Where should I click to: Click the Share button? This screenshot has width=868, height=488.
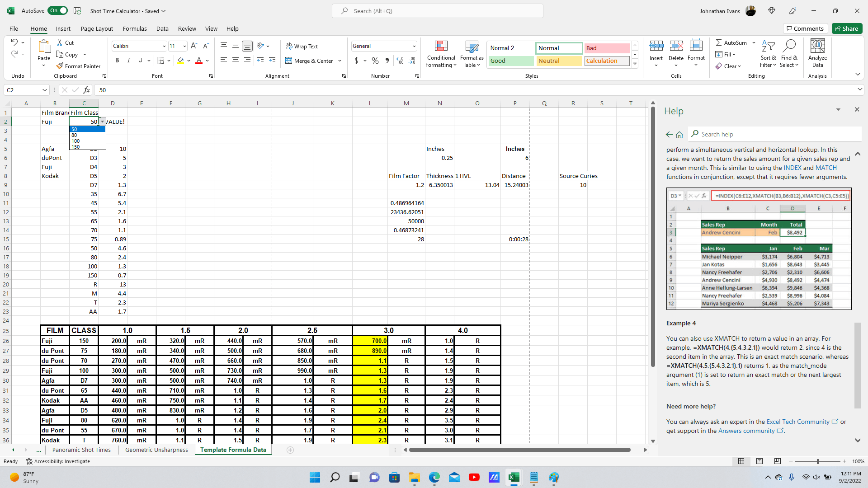point(847,28)
